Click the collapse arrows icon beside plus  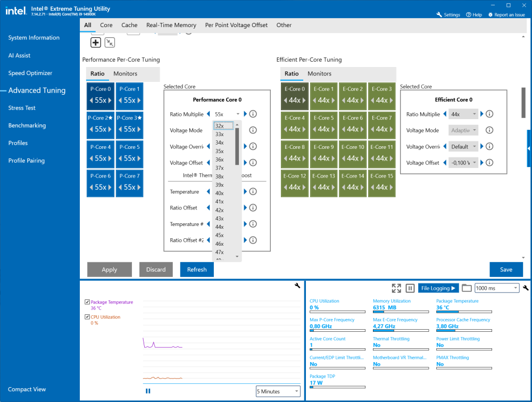point(110,43)
